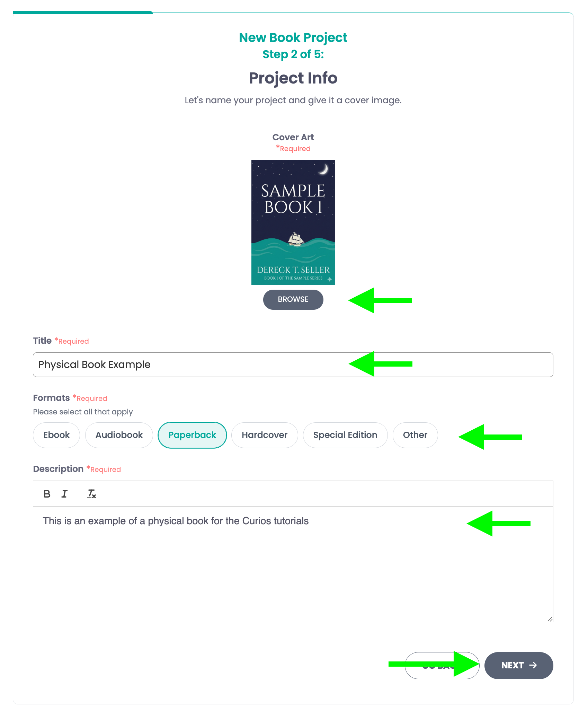Choose the Special Edition format
Viewport: 588px width, 720px height.
(345, 435)
